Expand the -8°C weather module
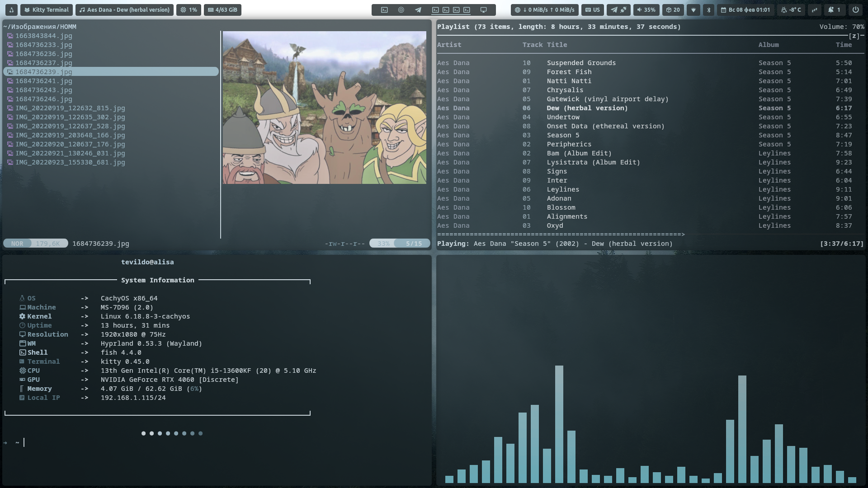868x488 pixels. [791, 9]
